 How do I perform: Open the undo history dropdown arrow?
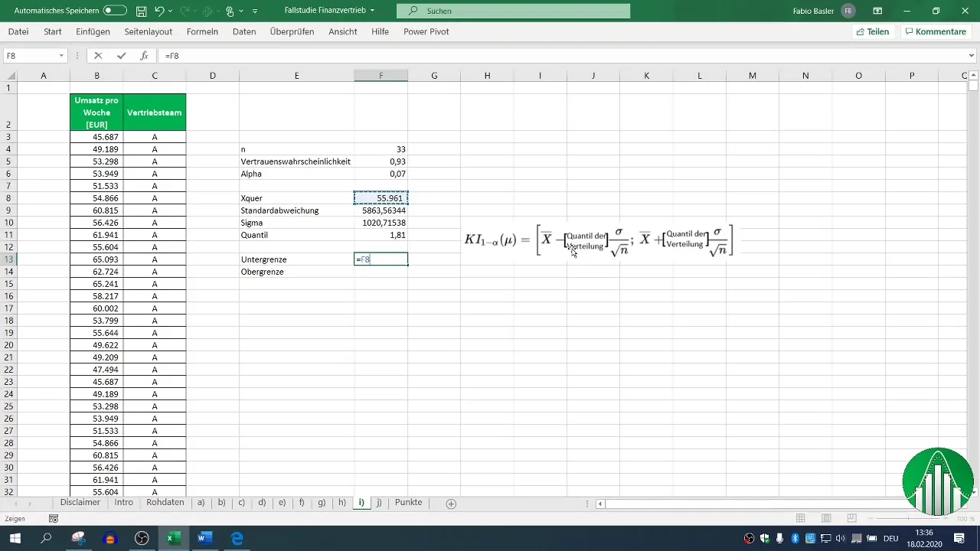pos(170,11)
